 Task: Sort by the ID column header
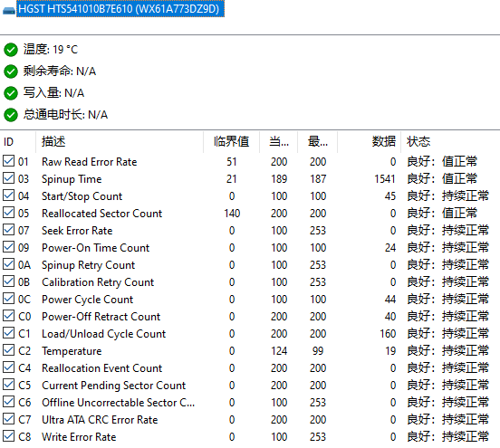[18, 142]
